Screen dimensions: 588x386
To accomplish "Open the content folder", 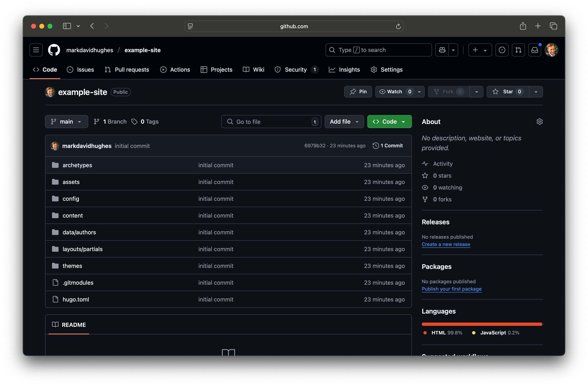I will click(x=73, y=215).
